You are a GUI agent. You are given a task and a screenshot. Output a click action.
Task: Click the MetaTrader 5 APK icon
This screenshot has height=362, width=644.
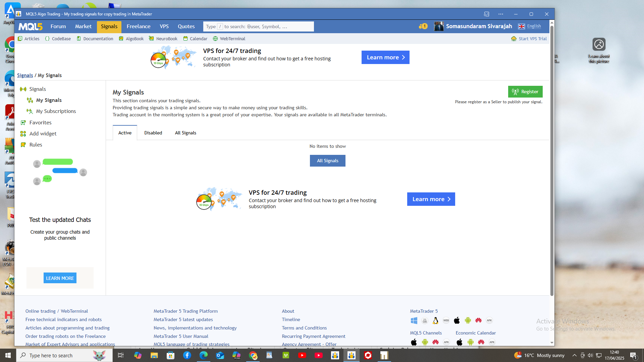coord(489,320)
